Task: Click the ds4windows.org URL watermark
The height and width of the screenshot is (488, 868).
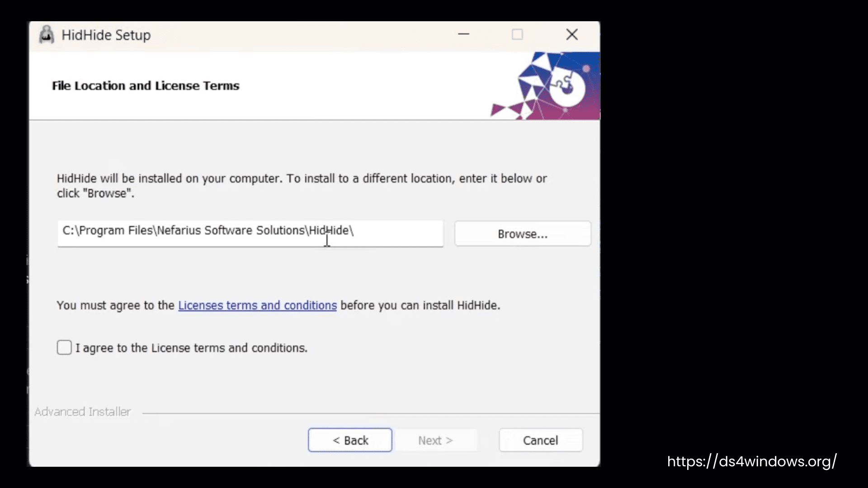Action: pyautogui.click(x=752, y=461)
